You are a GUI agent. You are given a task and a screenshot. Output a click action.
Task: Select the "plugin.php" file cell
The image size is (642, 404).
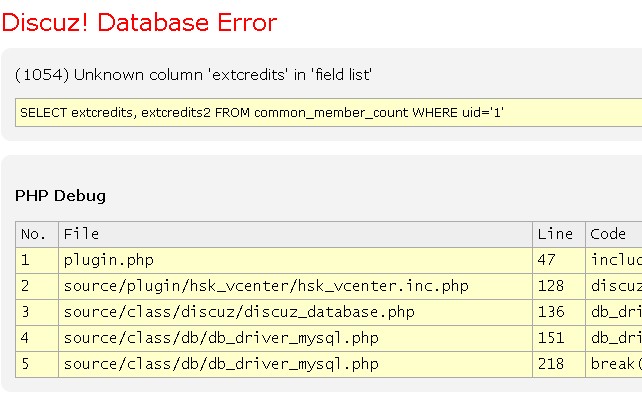point(295,260)
